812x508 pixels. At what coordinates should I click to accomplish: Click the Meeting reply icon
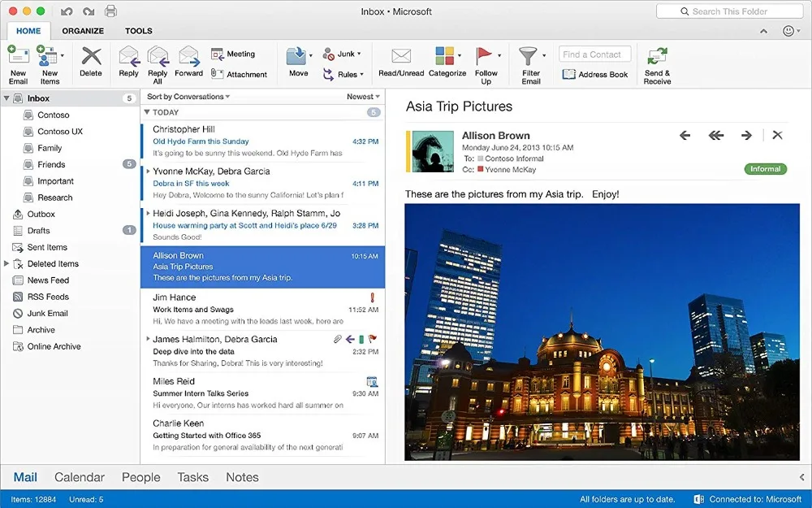(x=233, y=54)
